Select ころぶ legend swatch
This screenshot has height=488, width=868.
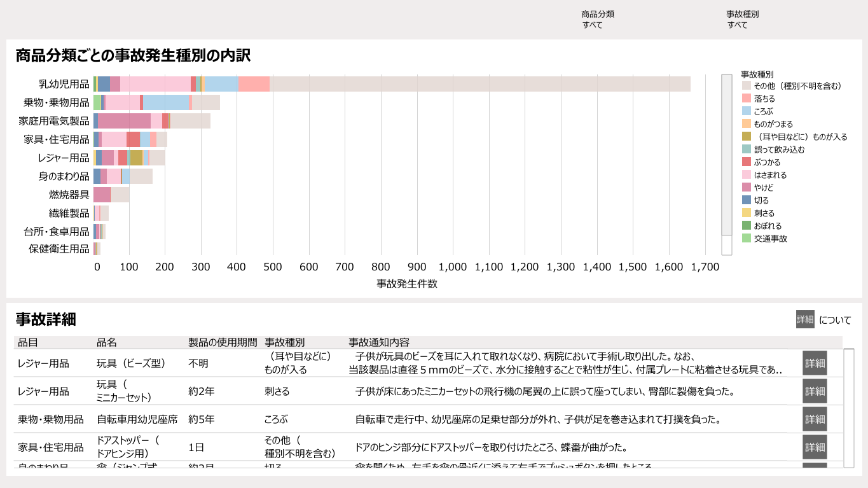pos(747,111)
